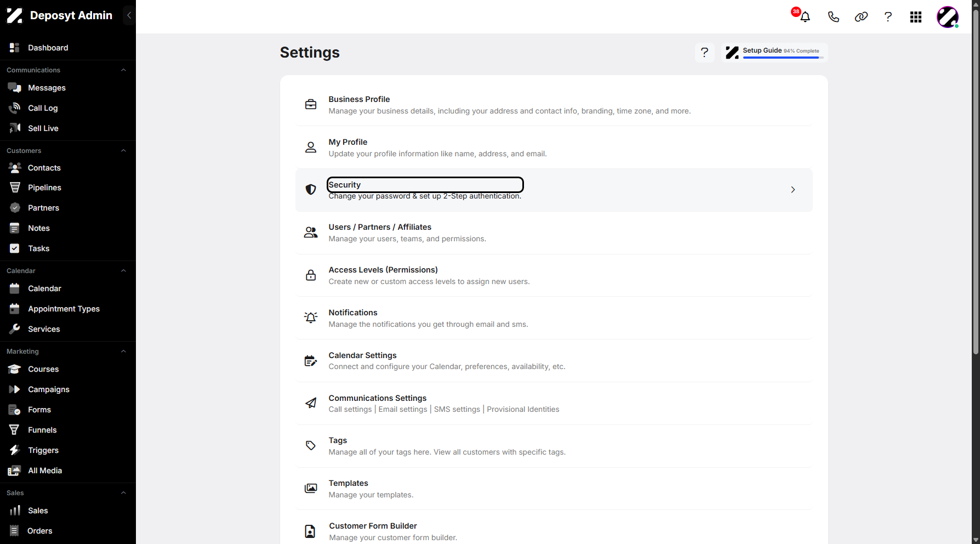
Task: Click the All Media icon
Action: click(15, 471)
